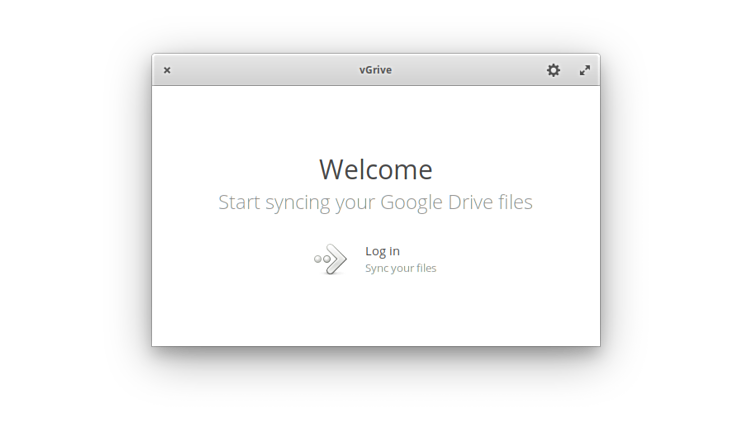The image size is (752, 423).
Task: Click the "Sync your files" description
Action: point(400,268)
